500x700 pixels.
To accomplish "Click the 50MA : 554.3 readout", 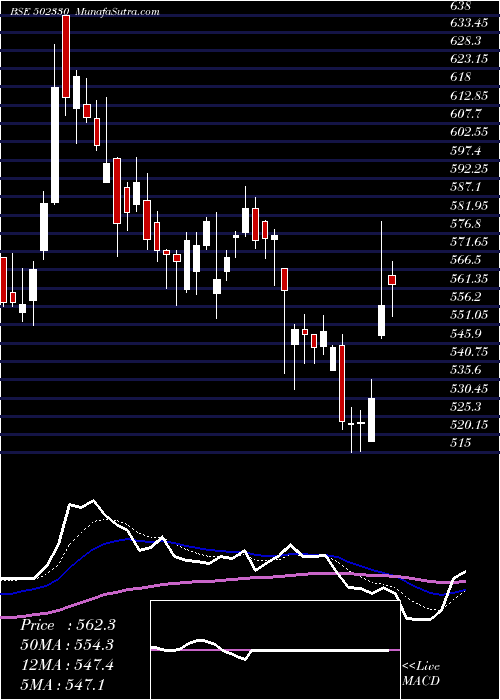I will pyautogui.click(x=67, y=644).
